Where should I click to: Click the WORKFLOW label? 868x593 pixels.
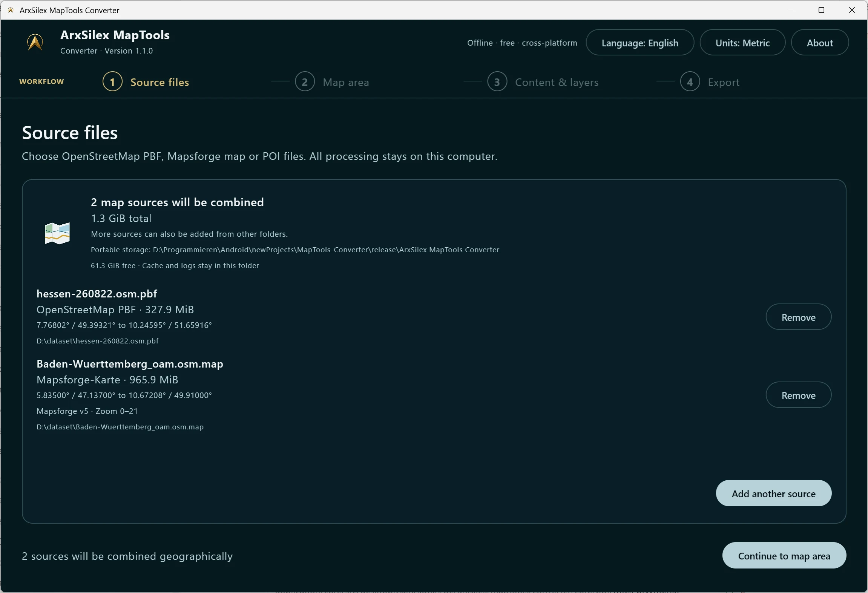(41, 81)
